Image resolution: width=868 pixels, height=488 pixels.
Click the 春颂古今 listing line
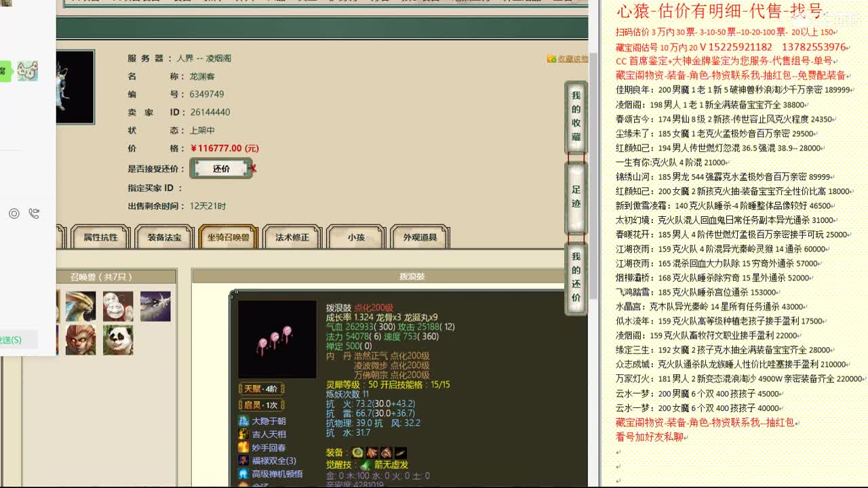(x=726, y=119)
